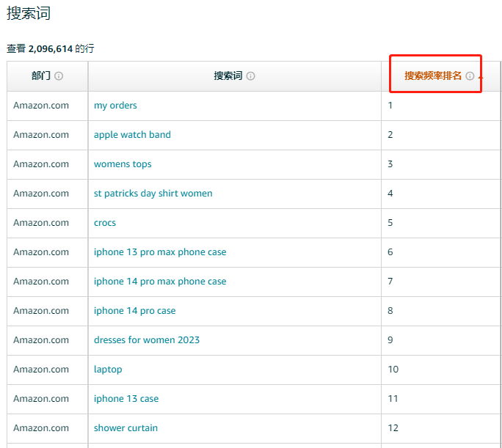Click info icon beside 搜索频率排名 header
Screen dimensions: 502x448
pos(470,76)
